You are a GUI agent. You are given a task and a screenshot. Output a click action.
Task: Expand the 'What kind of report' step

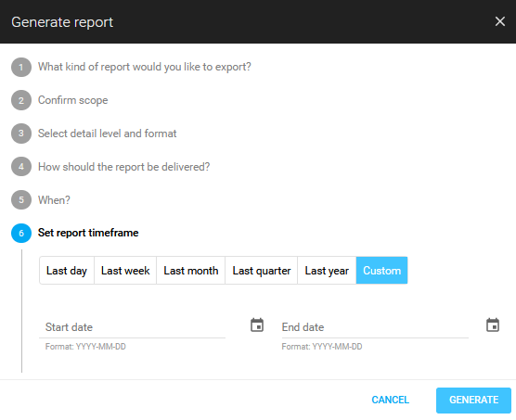tap(145, 67)
